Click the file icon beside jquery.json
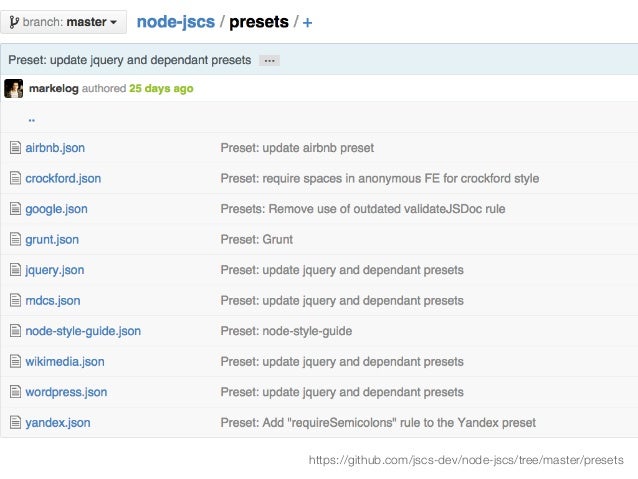Image resolution: width=638 pixels, height=479 pixels. coord(15,270)
